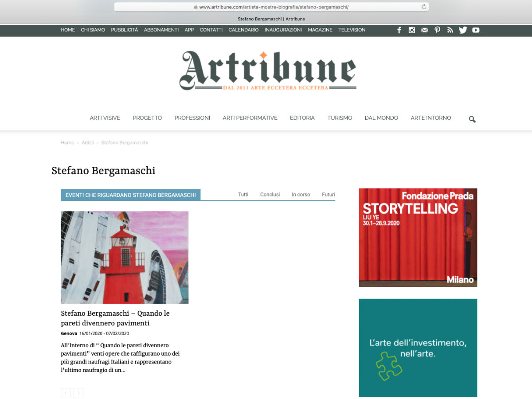Open the ARTI VISIVE menu
This screenshot has width=532, height=399.
105,118
